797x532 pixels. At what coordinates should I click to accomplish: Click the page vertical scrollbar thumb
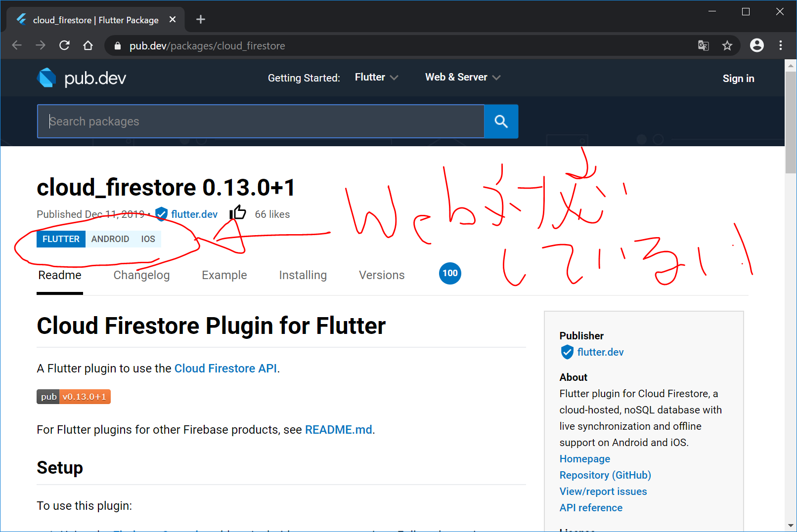pos(791,123)
